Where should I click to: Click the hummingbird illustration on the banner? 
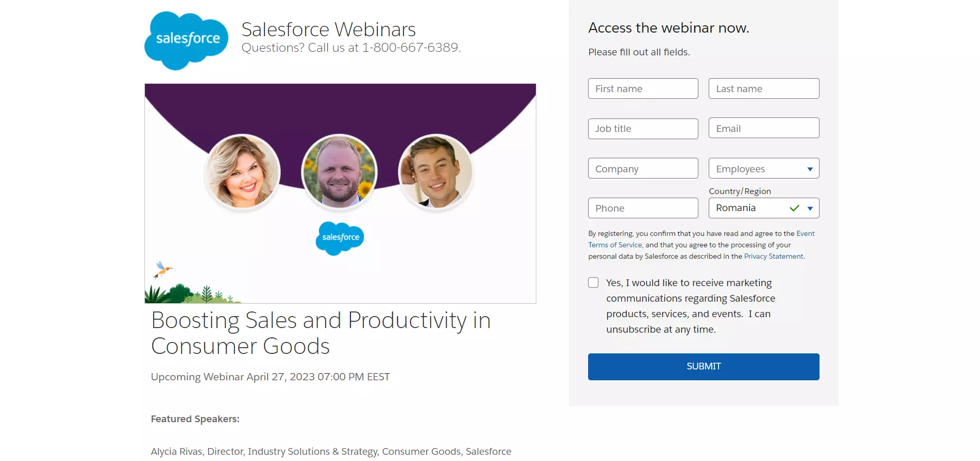[x=163, y=270]
